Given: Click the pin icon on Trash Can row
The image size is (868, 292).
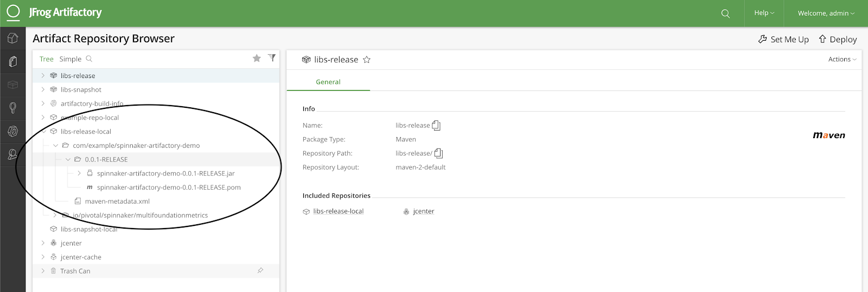Looking at the screenshot, I should tap(260, 270).
